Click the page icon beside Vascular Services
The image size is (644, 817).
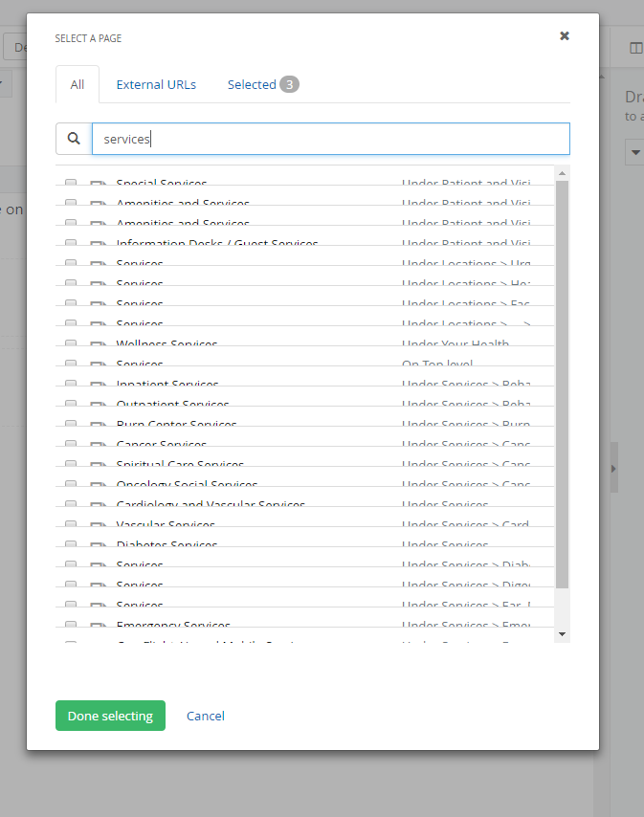click(98, 525)
